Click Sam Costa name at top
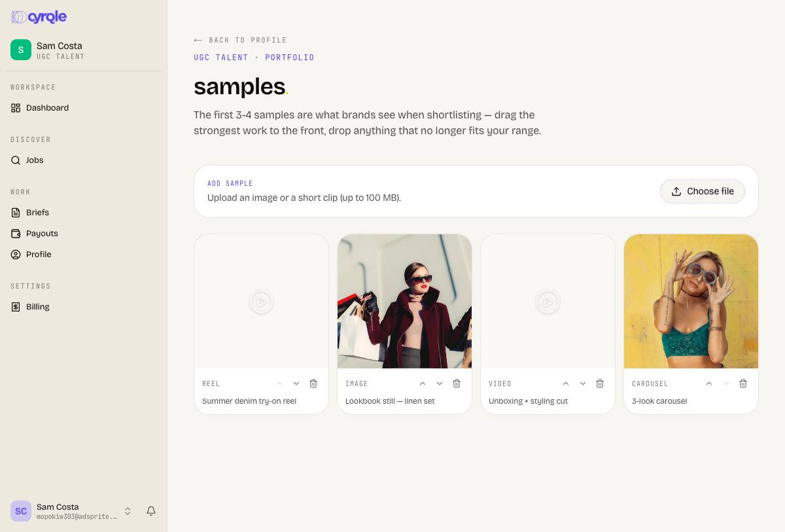 [60, 46]
